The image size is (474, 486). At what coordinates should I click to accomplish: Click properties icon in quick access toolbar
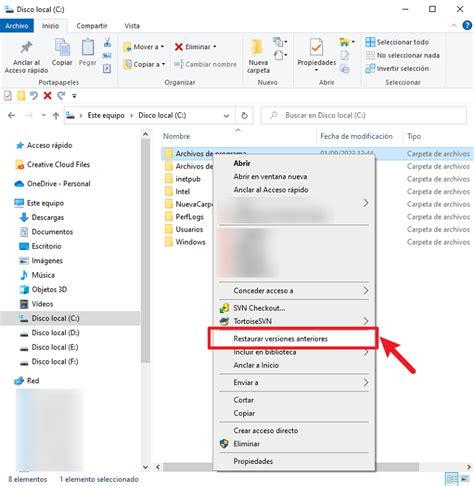coord(8,96)
